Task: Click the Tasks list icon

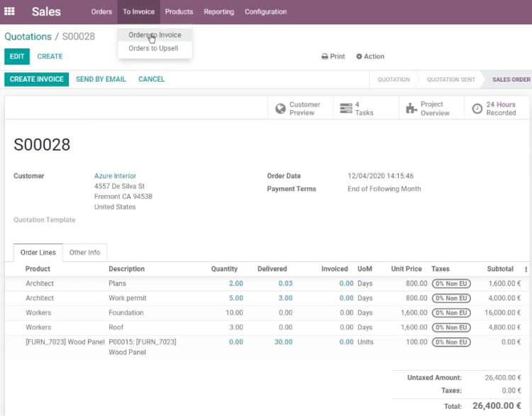Action: [x=345, y=109]
